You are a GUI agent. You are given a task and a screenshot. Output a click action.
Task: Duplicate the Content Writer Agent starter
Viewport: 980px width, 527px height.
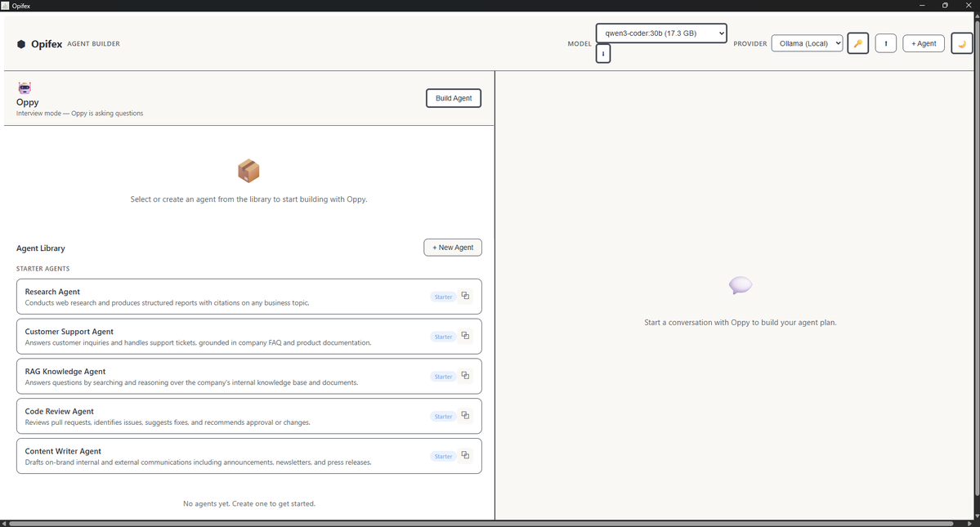465,456
